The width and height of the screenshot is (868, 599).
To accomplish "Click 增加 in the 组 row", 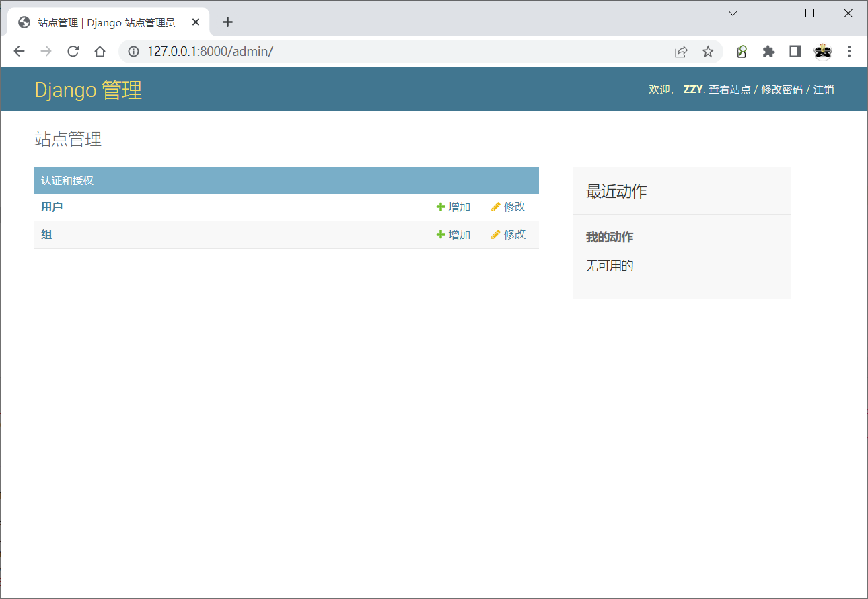I will pyautogui.click(x=454, y=235).
